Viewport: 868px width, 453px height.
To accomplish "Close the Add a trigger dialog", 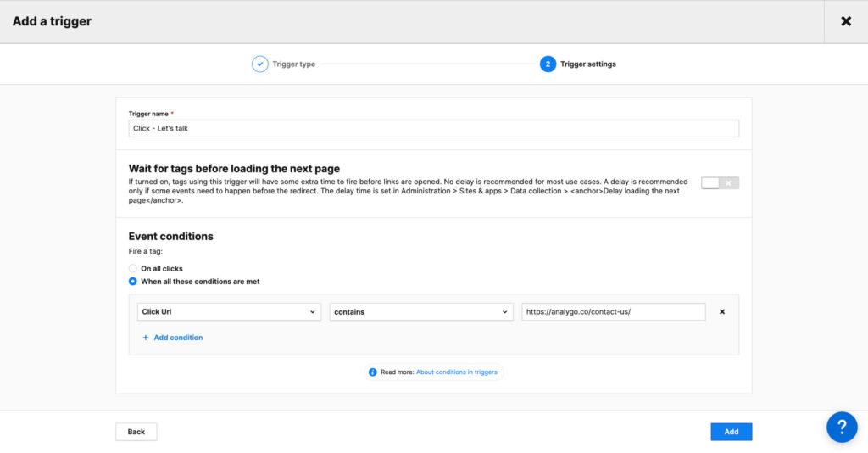I will (845, 21).
